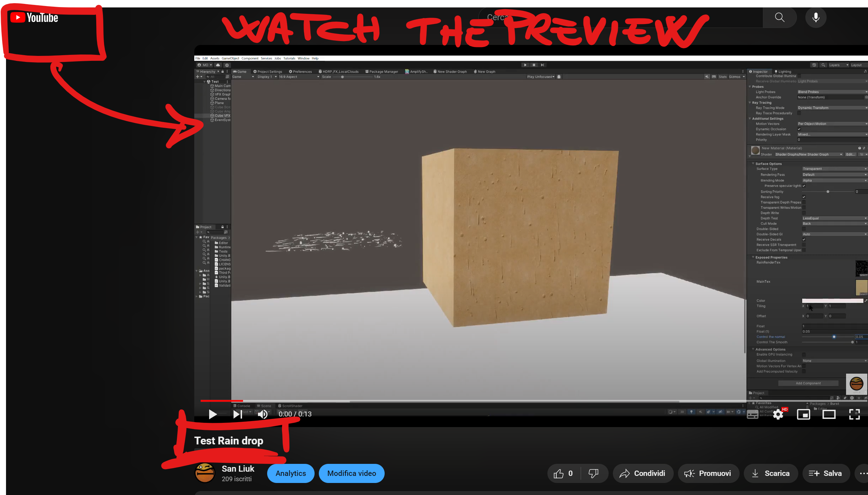Skip to the next video

pyautogui.click(x=237, y=414)
